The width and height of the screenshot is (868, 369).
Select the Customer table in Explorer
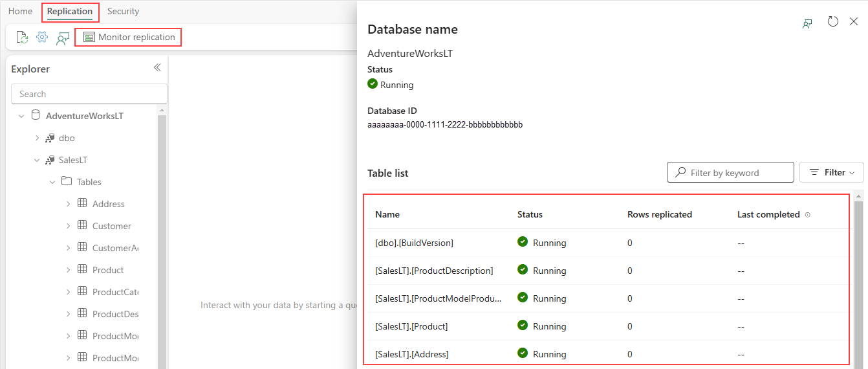pyautogui.click(x=111, y=226)
